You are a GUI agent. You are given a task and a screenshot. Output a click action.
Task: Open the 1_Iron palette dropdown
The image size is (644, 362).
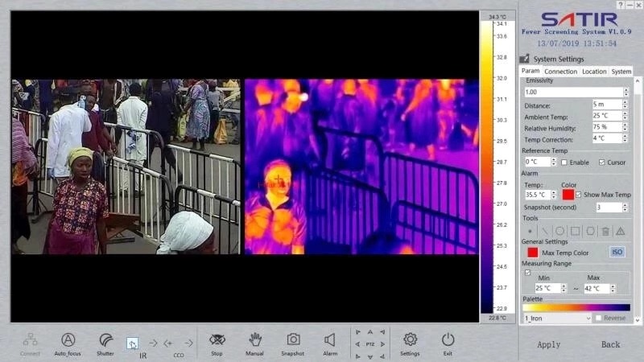pos(557,319)
